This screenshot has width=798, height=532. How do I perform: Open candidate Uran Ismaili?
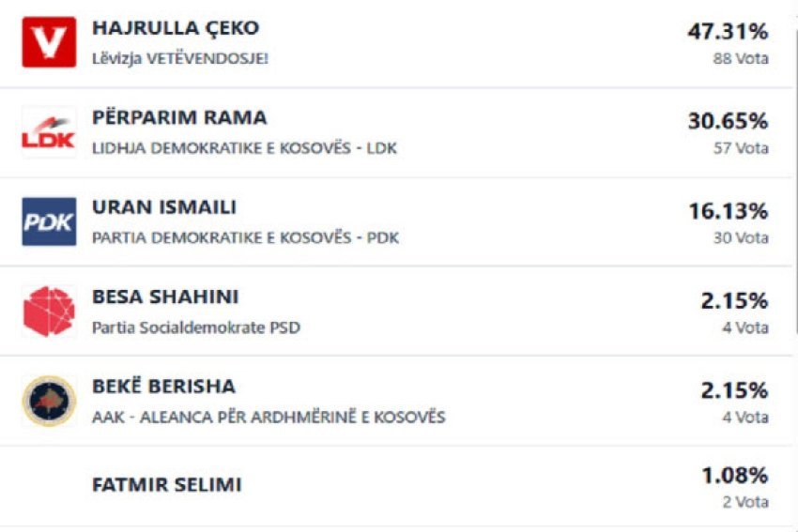tap(163, 207)
